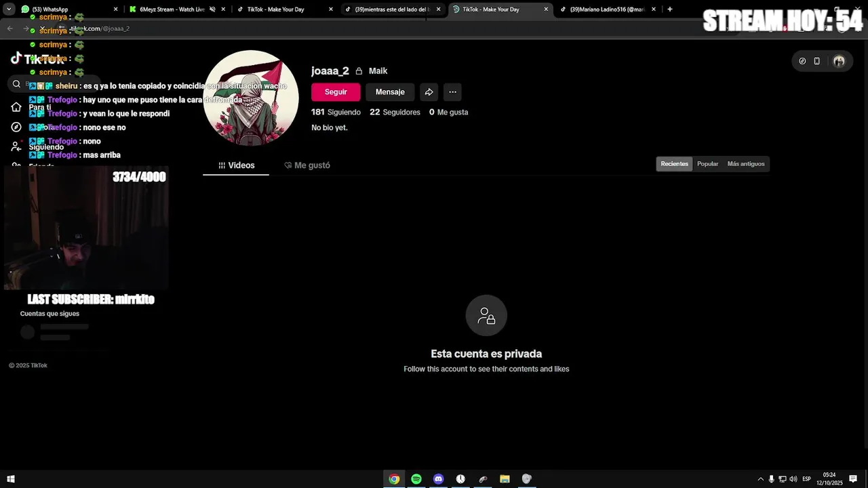This screenshot has height=488, width=868.
Task: Click the Windows Start button
Action: tap(11, 479)
